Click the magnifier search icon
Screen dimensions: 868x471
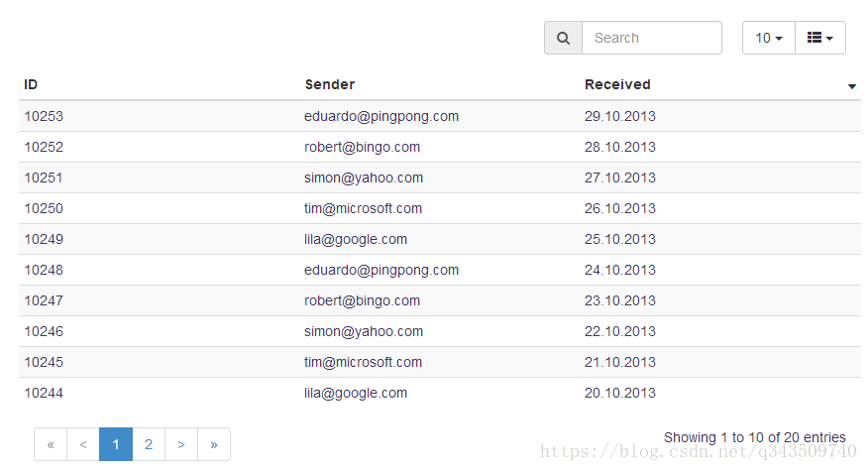[x=563, y=38]
